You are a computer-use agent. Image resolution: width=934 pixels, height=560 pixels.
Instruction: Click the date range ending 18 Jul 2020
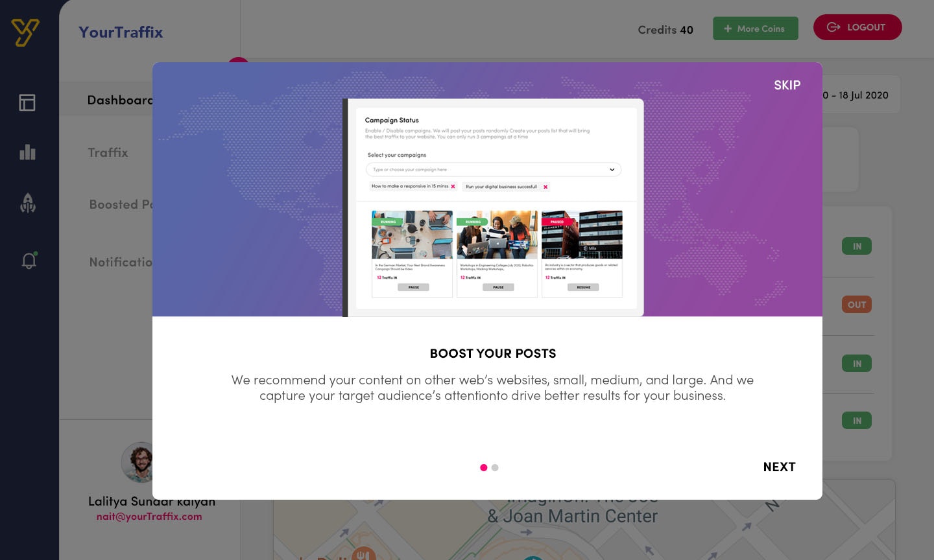856,95
